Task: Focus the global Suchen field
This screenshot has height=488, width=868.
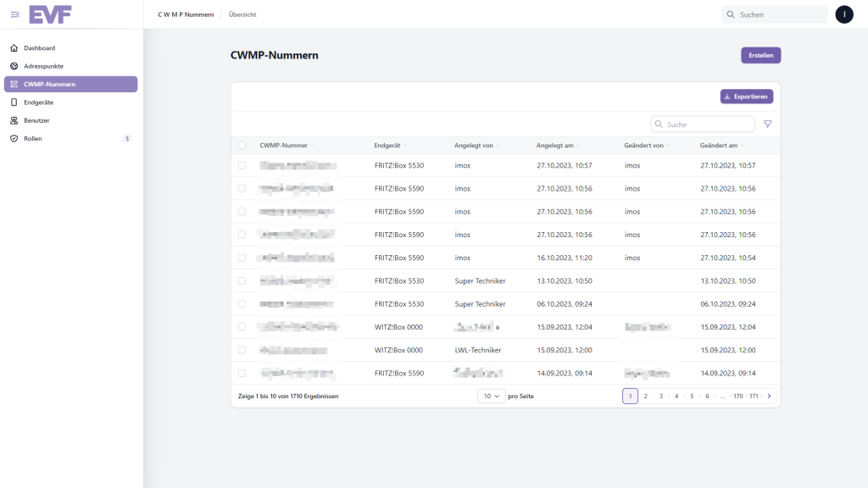Action: point(775,14)
